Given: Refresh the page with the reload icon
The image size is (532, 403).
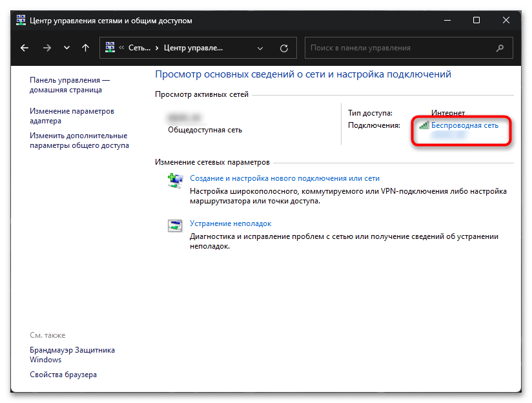Looking at the screenshot, I should point(284,48).
